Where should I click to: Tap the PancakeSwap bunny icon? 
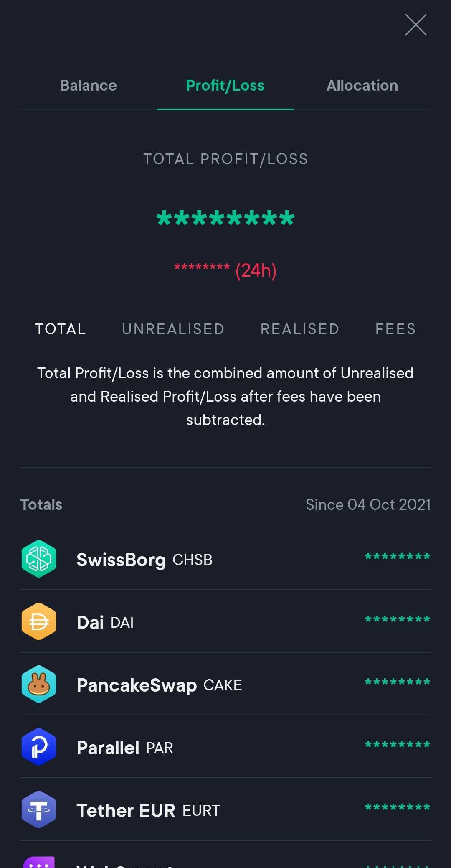click(39, 684)
